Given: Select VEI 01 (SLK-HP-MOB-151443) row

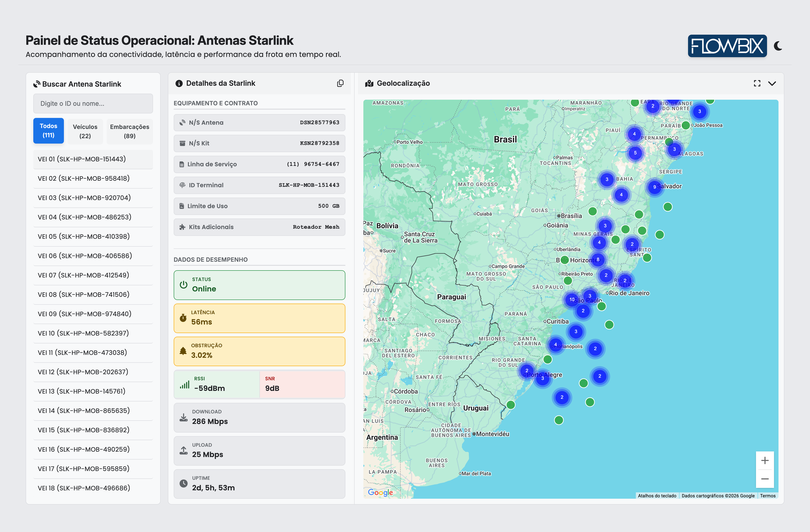Looking at the screenshot, I should (x=93, y=159).
